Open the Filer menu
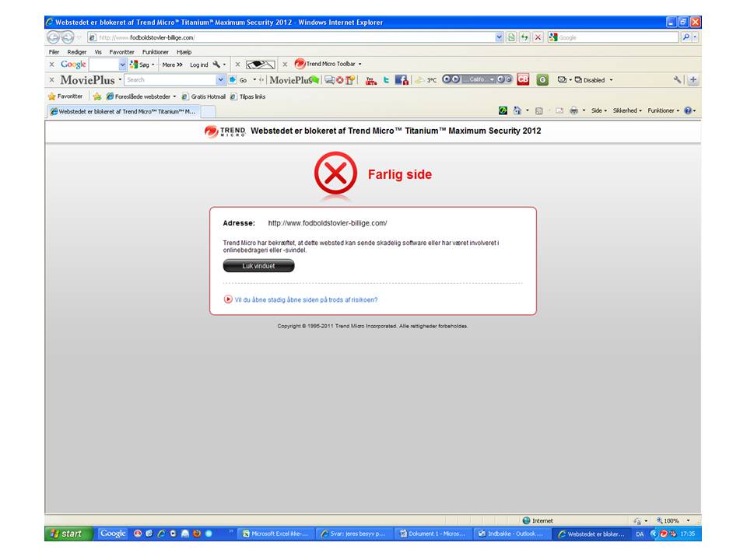The width and height of the screenshot is (747, 560). point(54,52)
